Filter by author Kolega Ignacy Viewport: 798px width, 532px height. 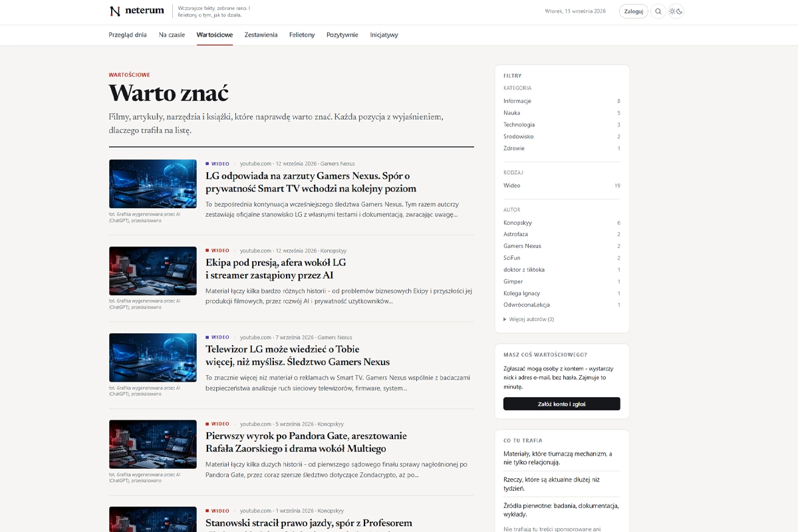coord(562,293)
